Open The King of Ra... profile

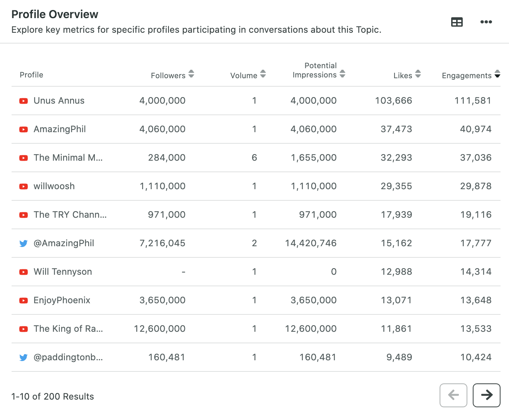[x=68, y=329]
